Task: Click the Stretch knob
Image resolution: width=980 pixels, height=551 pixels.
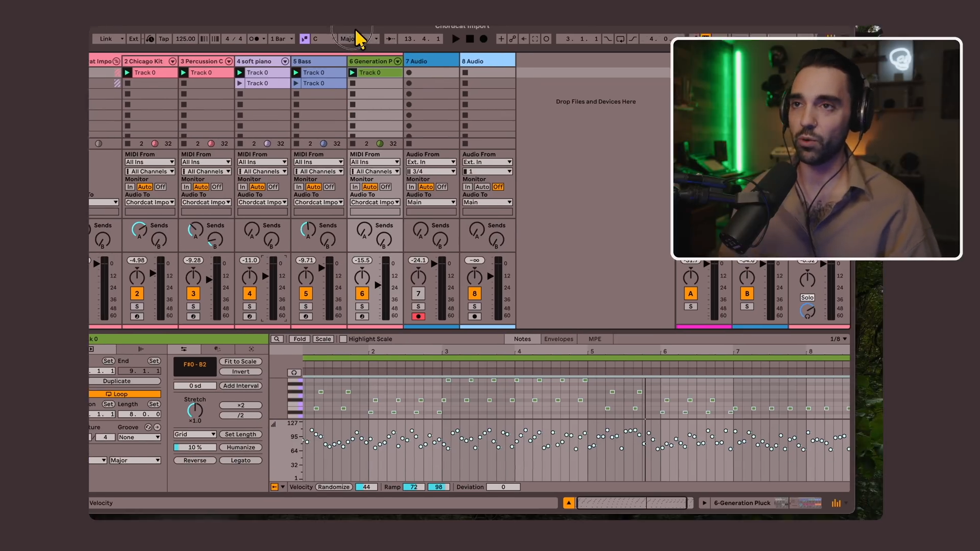Action: pyautogui.click(x=195, y=411)
